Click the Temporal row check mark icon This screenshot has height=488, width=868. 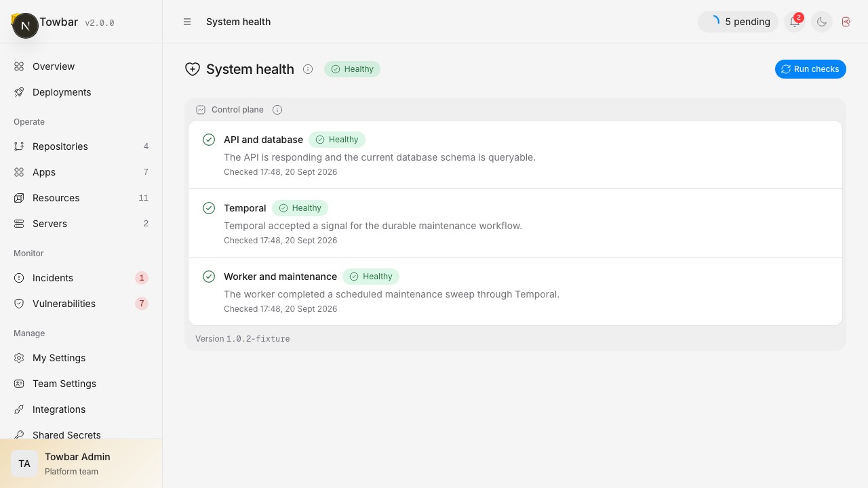coord(209,208)
